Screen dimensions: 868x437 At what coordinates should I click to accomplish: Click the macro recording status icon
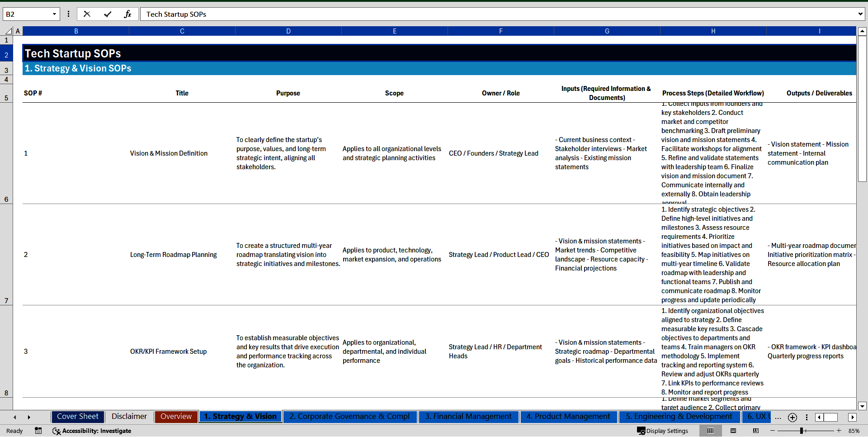(38, 431)
